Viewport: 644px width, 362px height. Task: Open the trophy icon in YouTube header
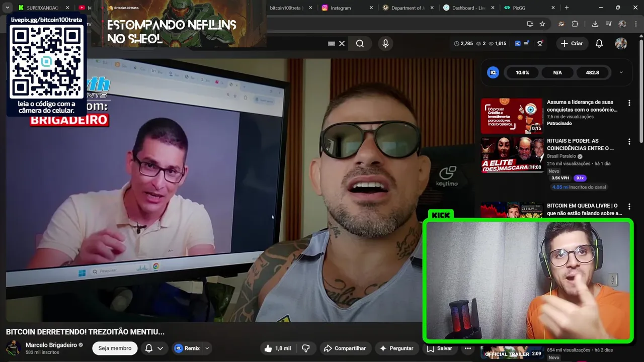(540, 44)
